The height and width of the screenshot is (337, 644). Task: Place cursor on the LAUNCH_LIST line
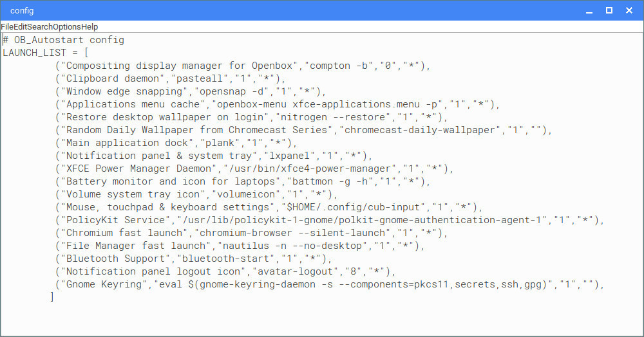[x=45, y=53]
